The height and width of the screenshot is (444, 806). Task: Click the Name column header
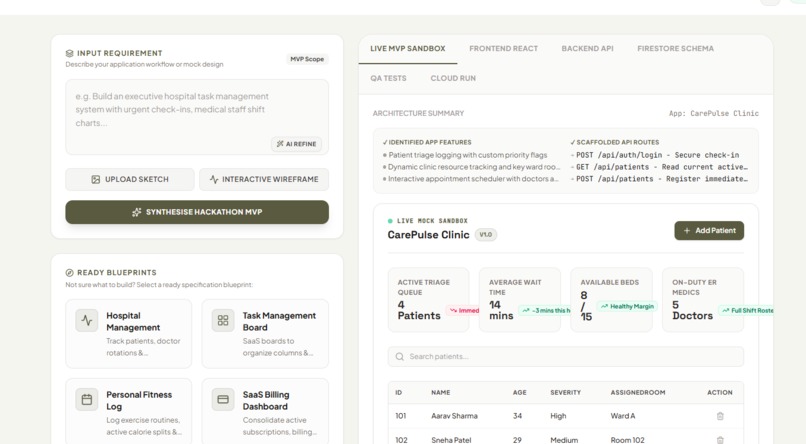[x=441, y=392]
